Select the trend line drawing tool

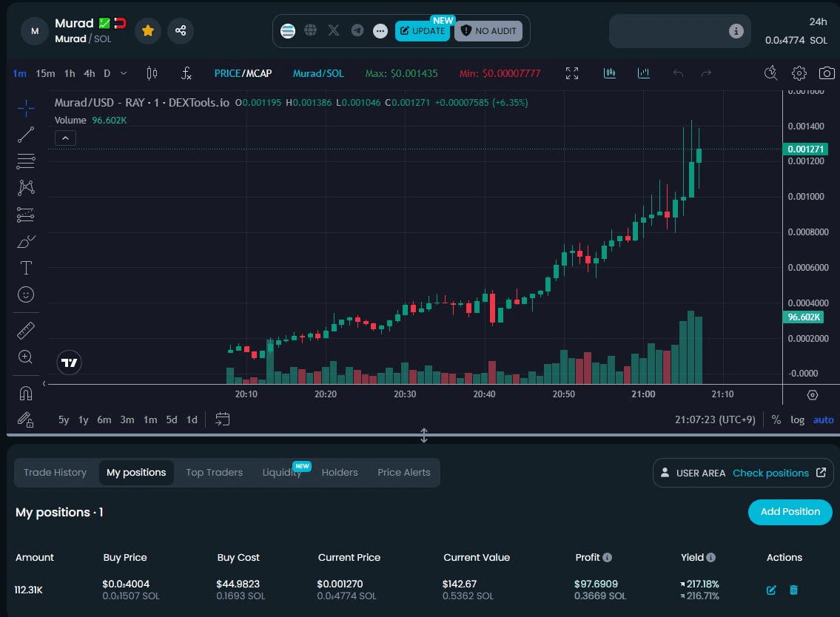point(26,135)
